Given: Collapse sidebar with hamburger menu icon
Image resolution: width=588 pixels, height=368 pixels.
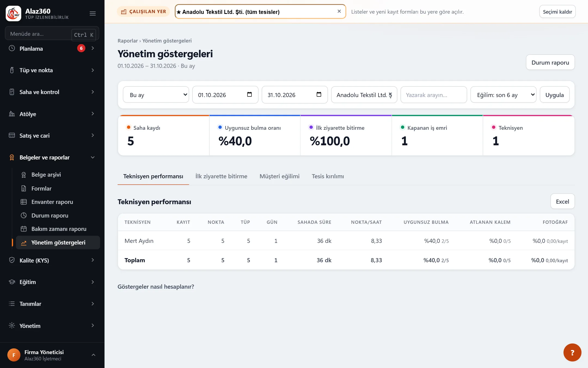Looking at the screenshot, I should pyautogui.click(x=93, y=13).
